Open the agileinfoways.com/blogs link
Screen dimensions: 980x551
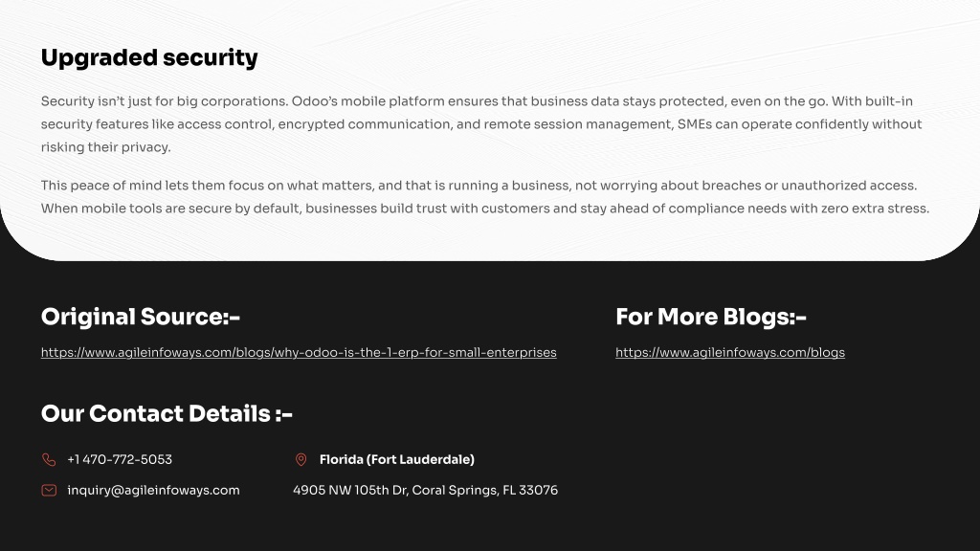pyautogui.click(x=730, y=352)
